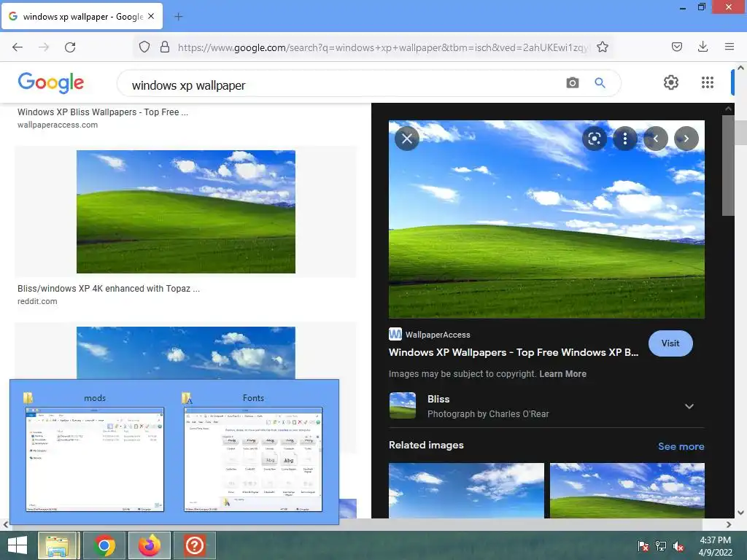Go to next image in preview
Viewport: 747px width, 560px height.
coord(686,139)
